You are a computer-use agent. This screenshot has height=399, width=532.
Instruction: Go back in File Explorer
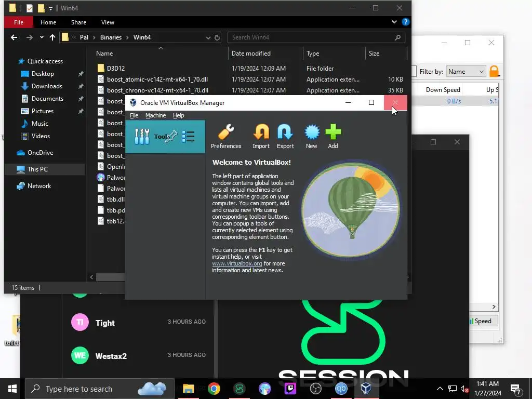pyautogui.click(x=14, y=37)
